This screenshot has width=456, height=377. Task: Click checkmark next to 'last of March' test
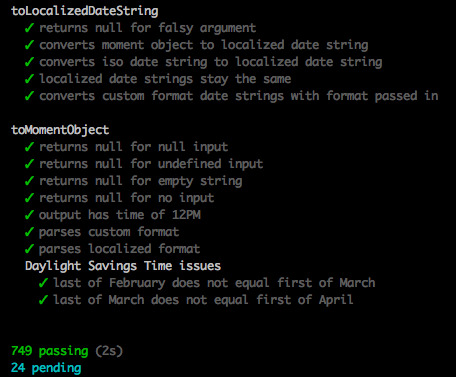(43, 300)
